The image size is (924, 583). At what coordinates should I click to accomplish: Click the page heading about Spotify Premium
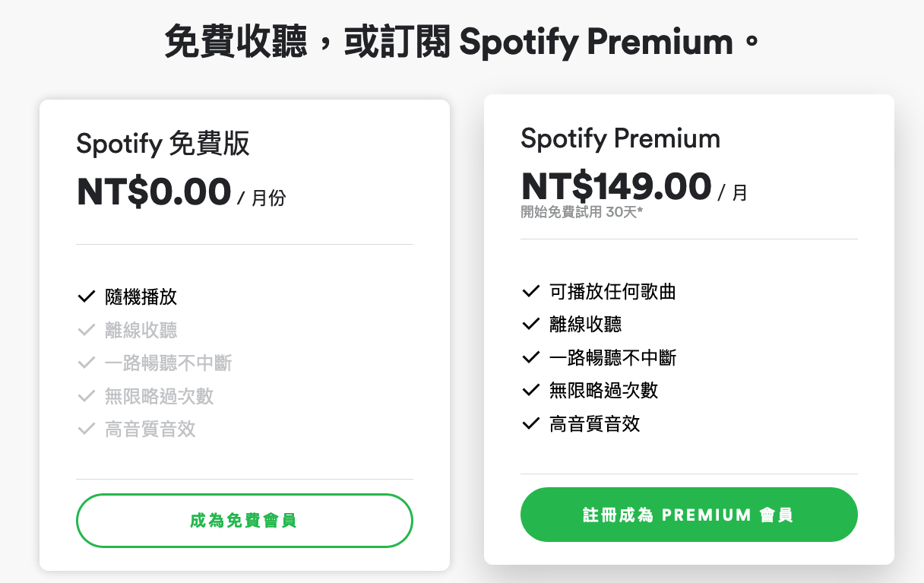point(462,43)
